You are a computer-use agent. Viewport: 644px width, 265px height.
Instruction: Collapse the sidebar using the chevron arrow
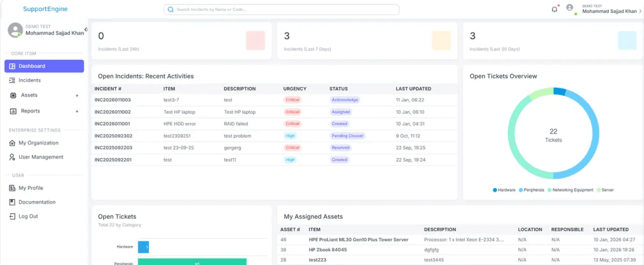pos(86,29)
